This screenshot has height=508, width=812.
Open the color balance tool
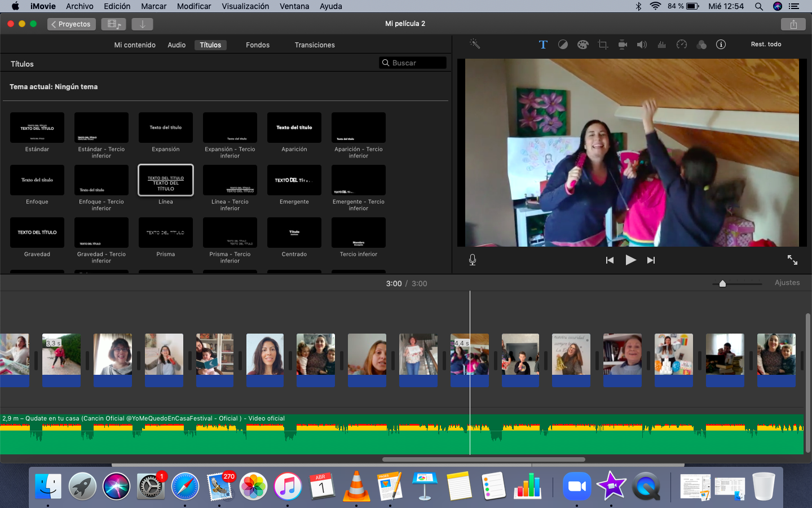tap(563, 45)
